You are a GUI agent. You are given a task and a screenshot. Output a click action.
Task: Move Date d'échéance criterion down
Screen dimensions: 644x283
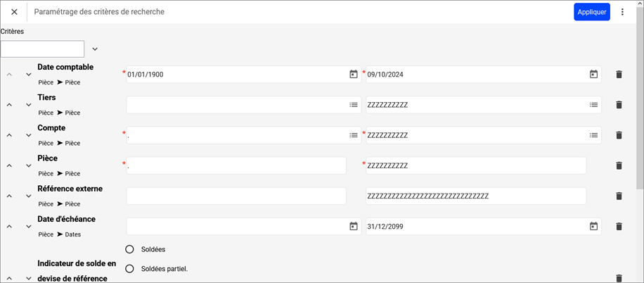click(x=29, y=227)
